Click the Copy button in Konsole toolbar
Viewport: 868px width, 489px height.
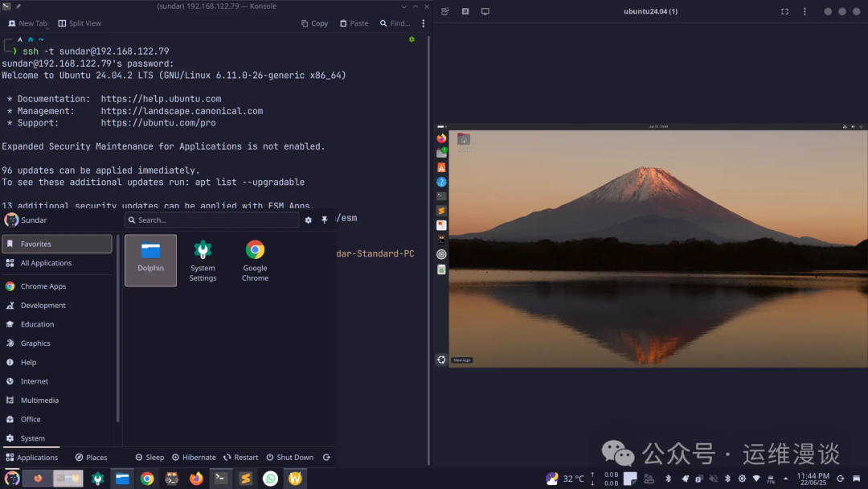(314, 23)
